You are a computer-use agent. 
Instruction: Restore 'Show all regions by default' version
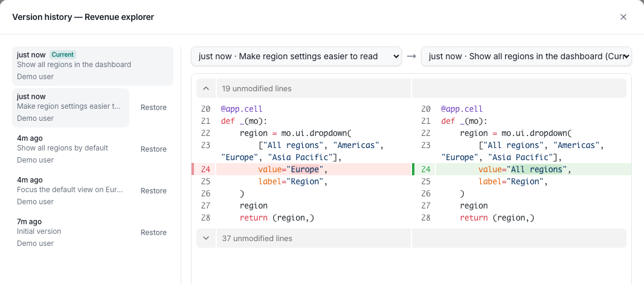pyautogui.click(x=153, y=149)
